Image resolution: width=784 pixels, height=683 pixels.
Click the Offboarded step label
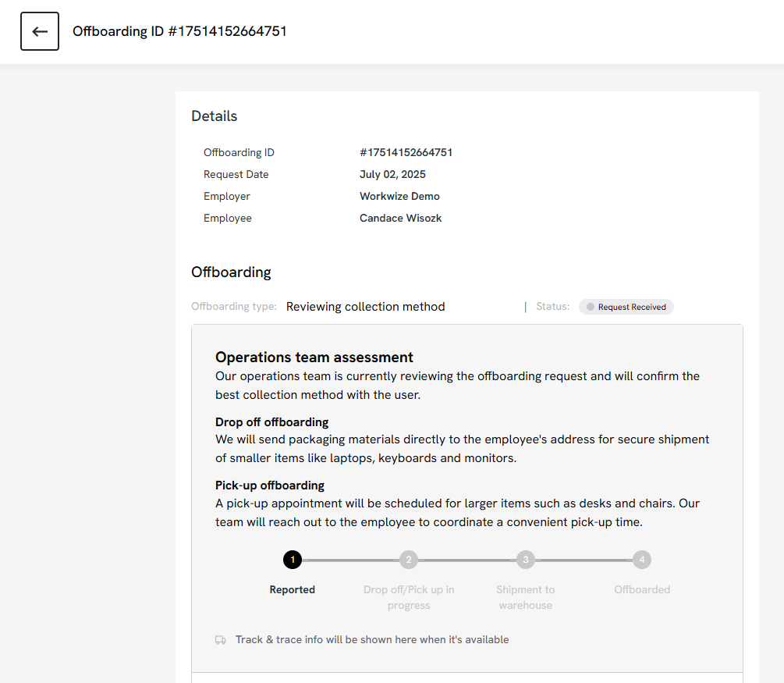click(x=641, y=590)
